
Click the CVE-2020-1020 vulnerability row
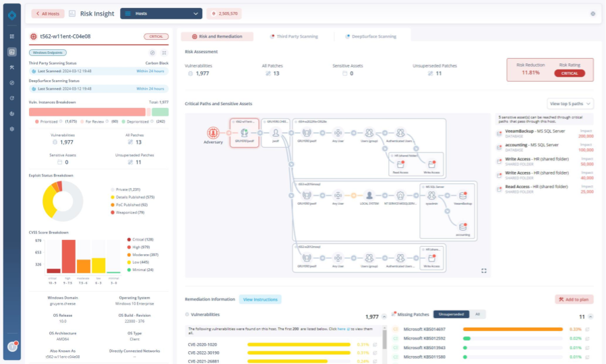282,344
